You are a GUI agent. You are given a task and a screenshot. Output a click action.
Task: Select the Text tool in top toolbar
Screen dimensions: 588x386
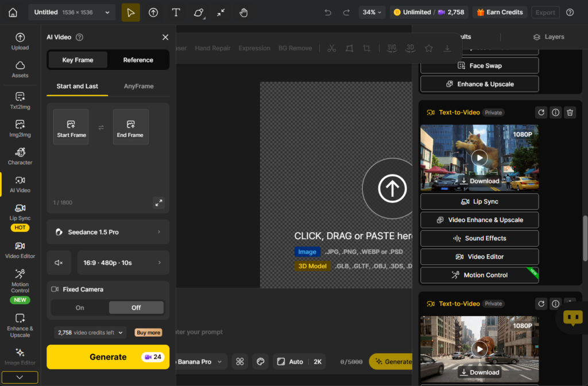tap(176, 13)
